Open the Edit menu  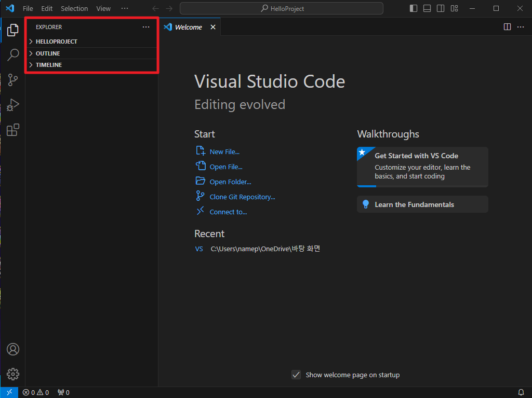[47, 8]
